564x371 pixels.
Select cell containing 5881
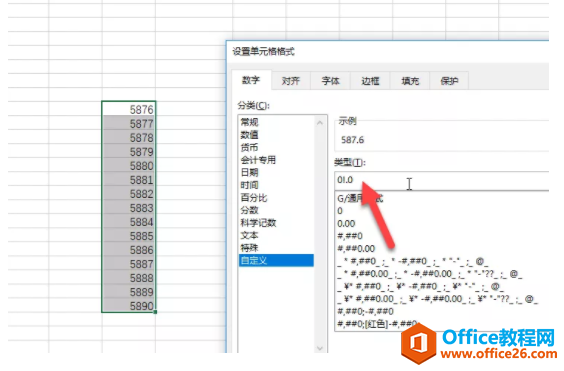coord(129,180)
